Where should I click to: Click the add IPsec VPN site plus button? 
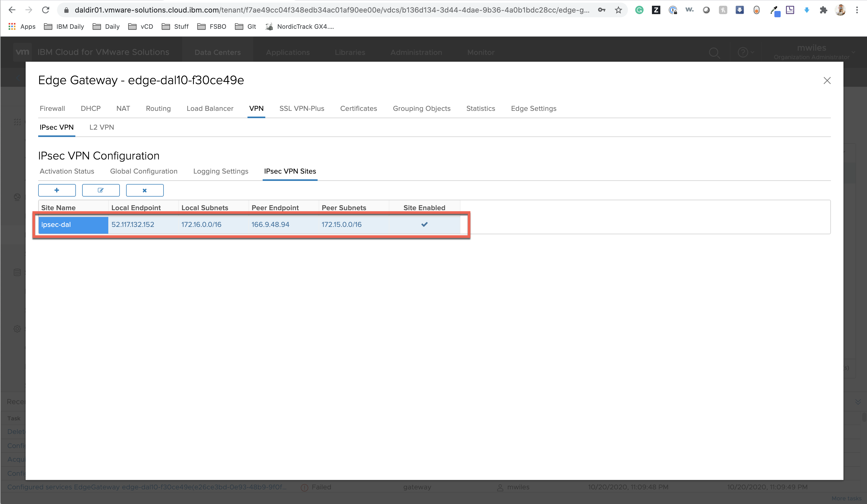[57, 190]
